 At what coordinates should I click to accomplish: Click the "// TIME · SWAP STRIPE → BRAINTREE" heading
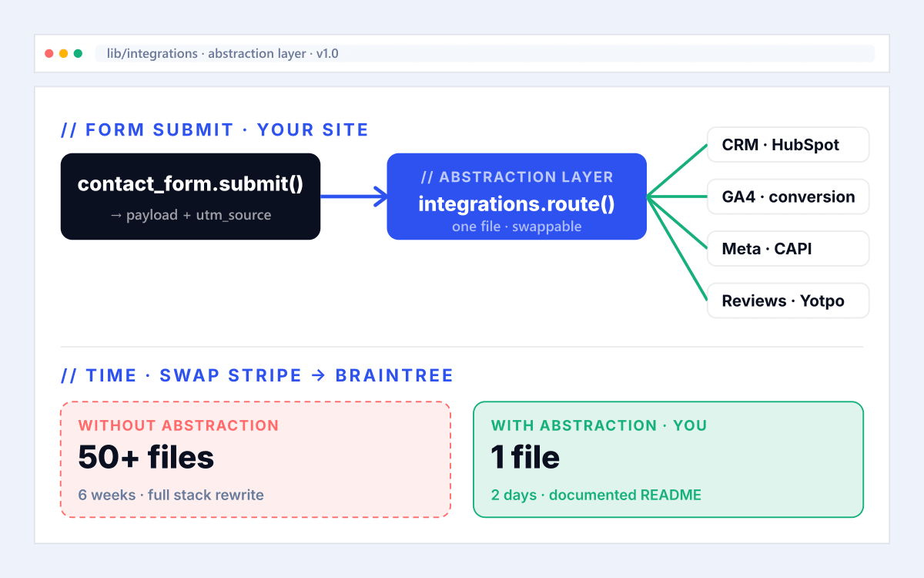(x=257, y=376)
